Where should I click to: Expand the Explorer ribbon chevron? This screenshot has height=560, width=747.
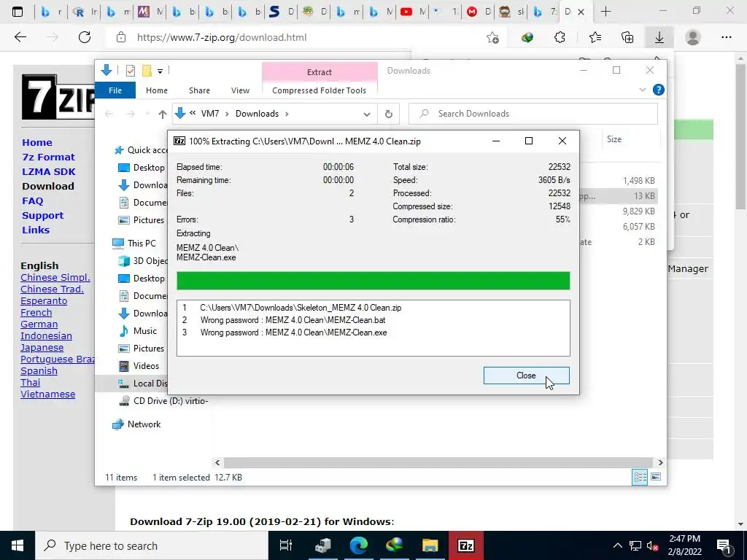(x=642, y=90)
